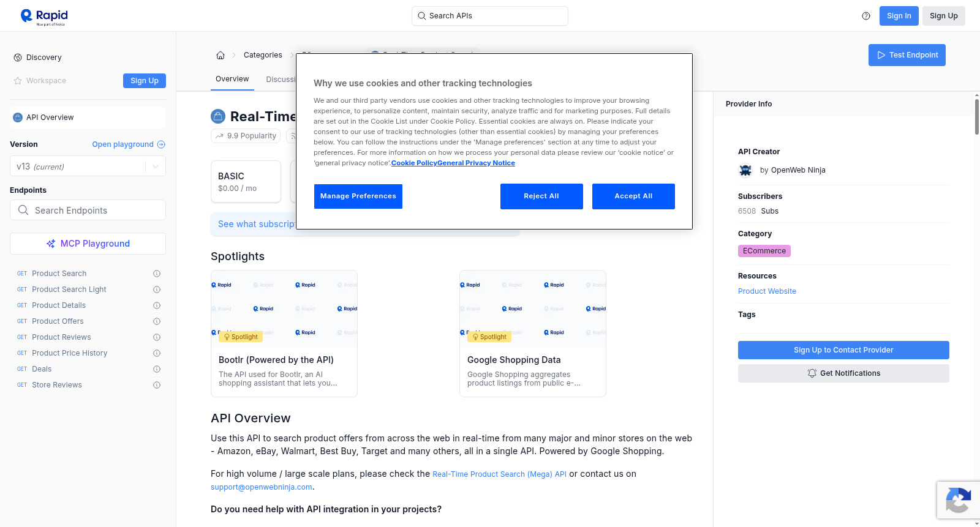The width and height of the screenshot is (980, 527).
Task: Open Product Website link
Action: tap(767, 291)
